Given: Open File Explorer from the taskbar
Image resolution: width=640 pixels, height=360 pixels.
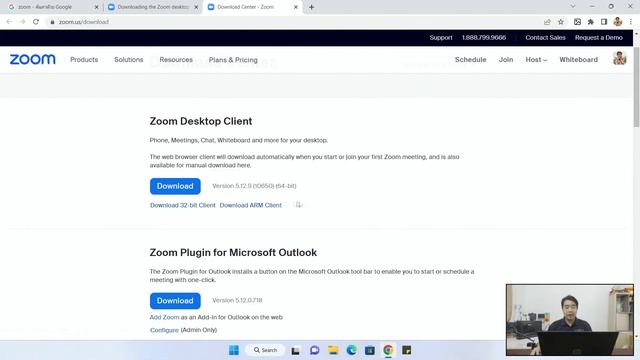Looking at the screenshot, I should click(333, 350).
